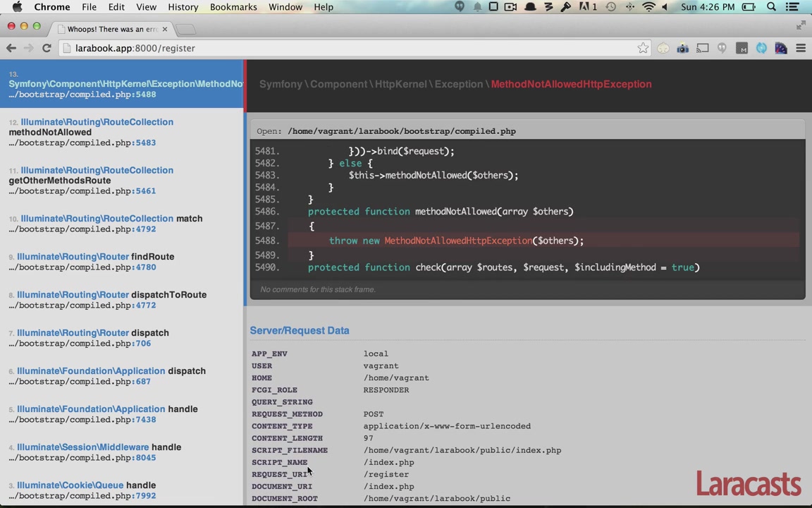Click the zigzag menu bar icon
812x508 pixels.
tap(548, 7)
